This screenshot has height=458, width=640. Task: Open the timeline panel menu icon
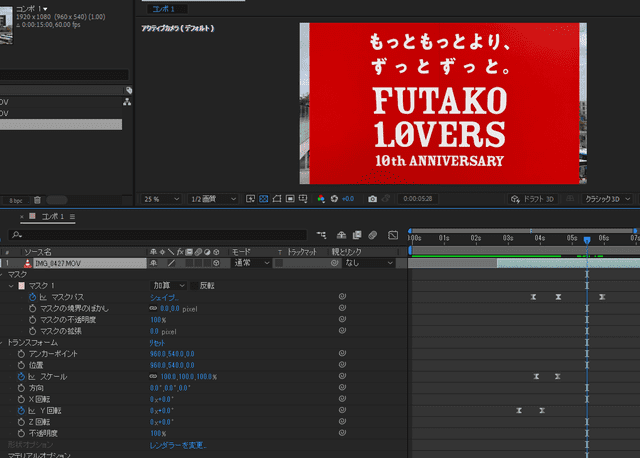pyautogui.click(x=72, y=216)
